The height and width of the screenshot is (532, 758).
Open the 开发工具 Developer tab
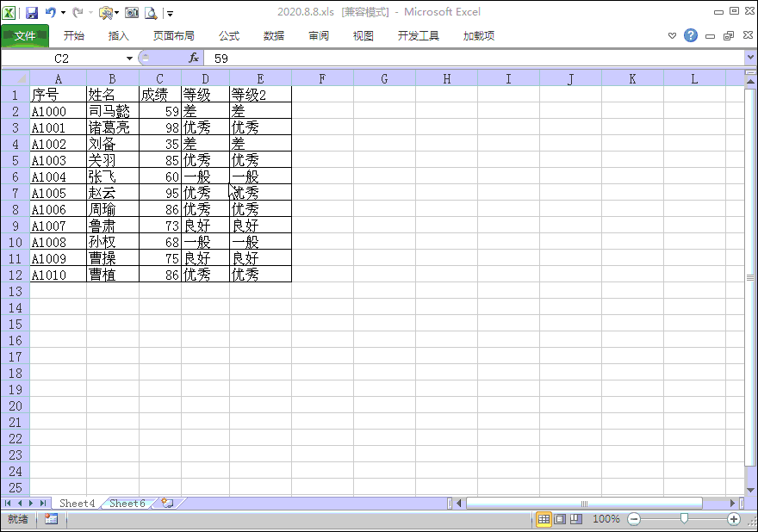(418, 36)
